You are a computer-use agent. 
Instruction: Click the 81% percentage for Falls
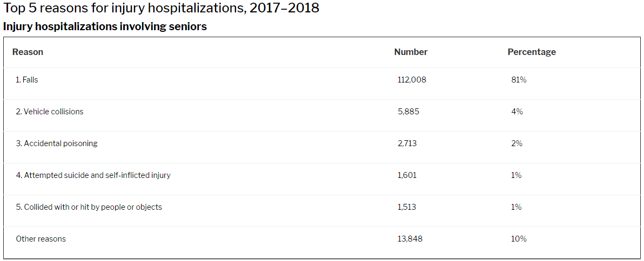[x=518, y=80]
